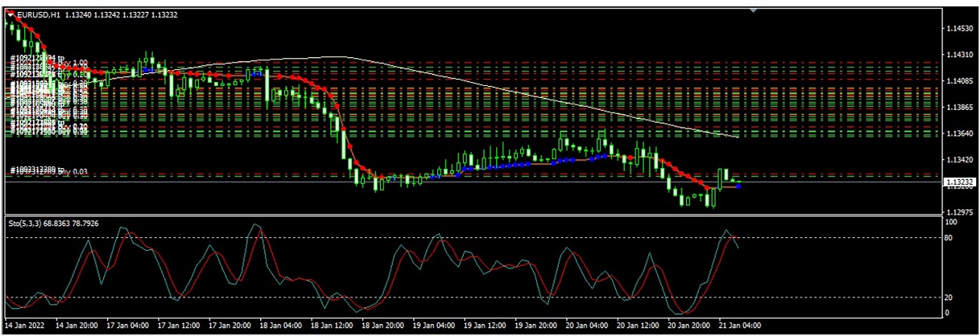Click the 1.13640 level on price scale
This screenshot has height=336, width=980.
point(959,134)
